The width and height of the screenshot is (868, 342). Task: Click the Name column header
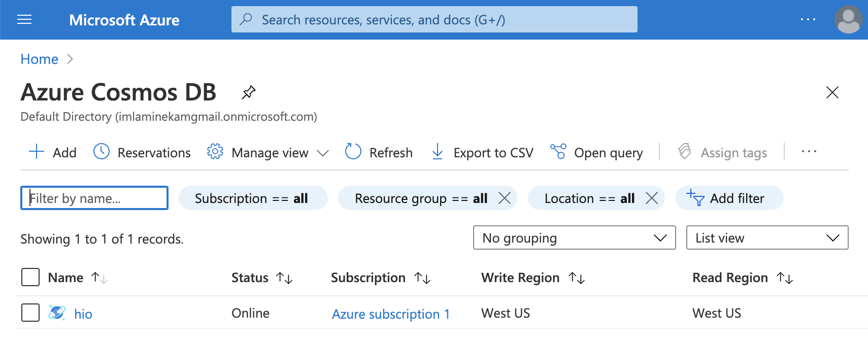[x=65, y=278]
